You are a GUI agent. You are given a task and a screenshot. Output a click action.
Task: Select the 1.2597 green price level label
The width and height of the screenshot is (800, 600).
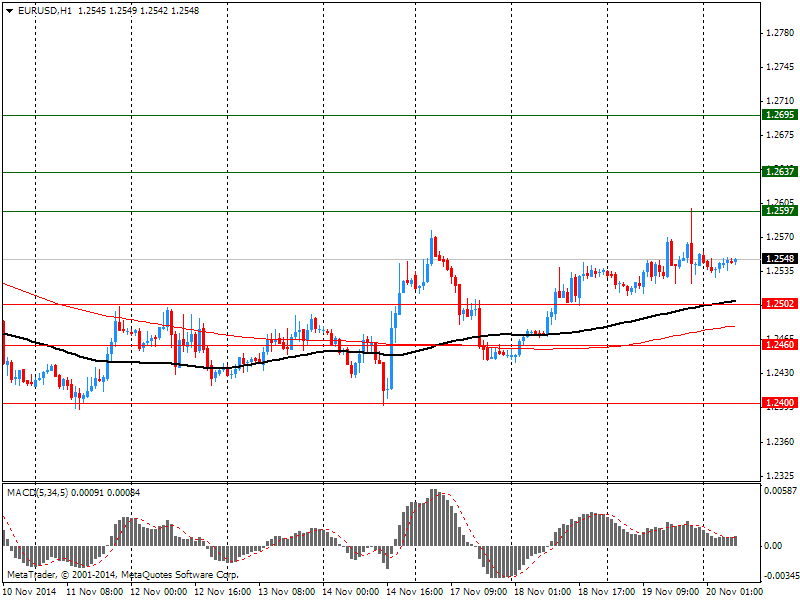coord(780,210)
